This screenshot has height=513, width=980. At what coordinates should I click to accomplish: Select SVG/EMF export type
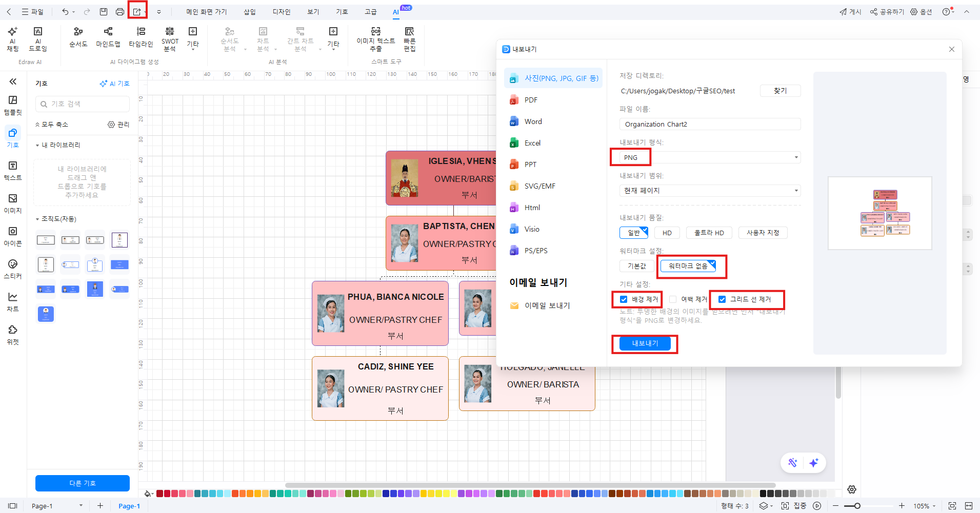click(x=553, y=186)
